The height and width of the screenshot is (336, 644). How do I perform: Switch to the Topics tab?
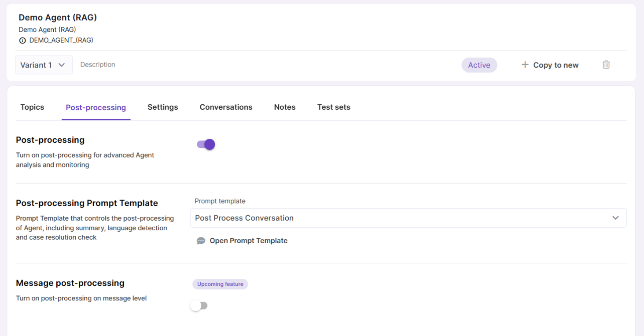[32, 107]
